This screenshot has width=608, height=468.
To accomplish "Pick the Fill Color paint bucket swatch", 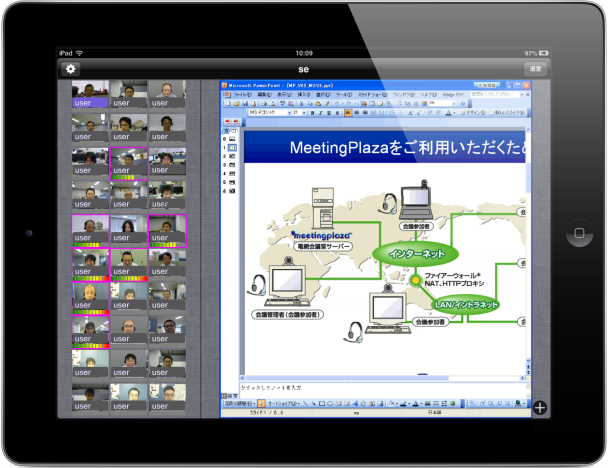I will point(391,403).
